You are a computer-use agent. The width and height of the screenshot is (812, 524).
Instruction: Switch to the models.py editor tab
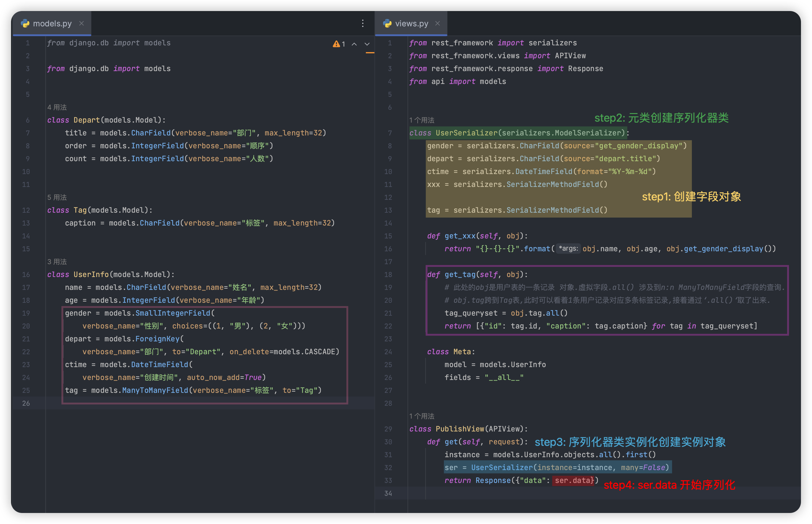52,24
